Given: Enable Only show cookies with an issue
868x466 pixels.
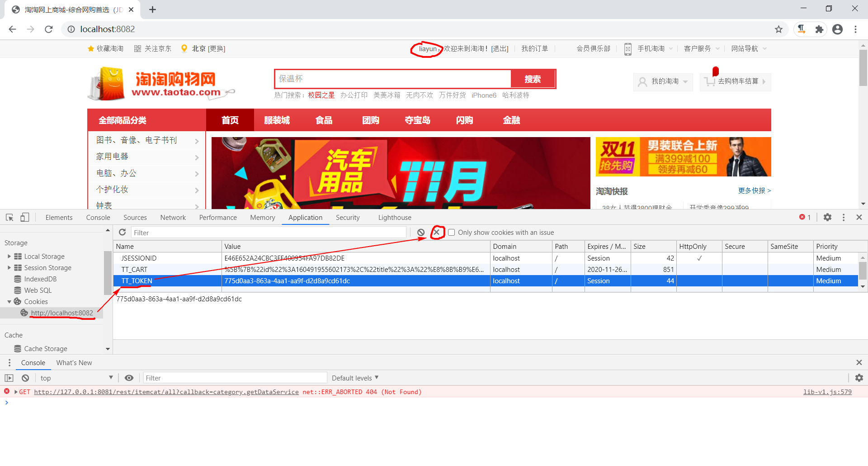Looking at the screenshot, I should (x=451, y=232).
